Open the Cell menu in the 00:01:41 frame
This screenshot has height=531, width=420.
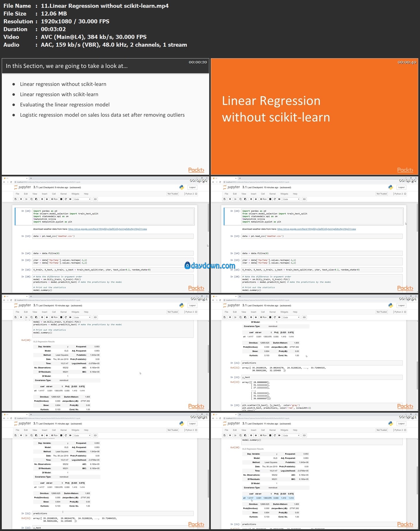(x=54, y=312)
